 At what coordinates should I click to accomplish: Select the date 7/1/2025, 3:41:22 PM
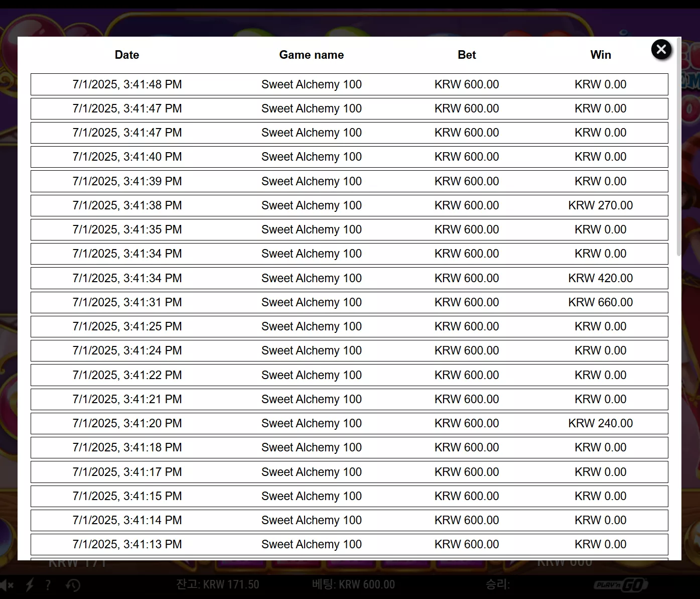(127, 375)
